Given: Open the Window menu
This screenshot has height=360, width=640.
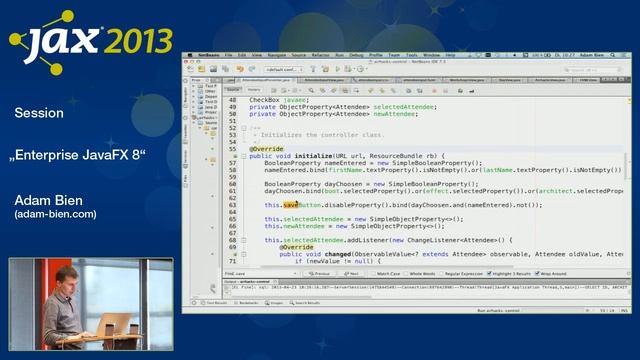Looking at the screenshot, I should click(431, 55).
